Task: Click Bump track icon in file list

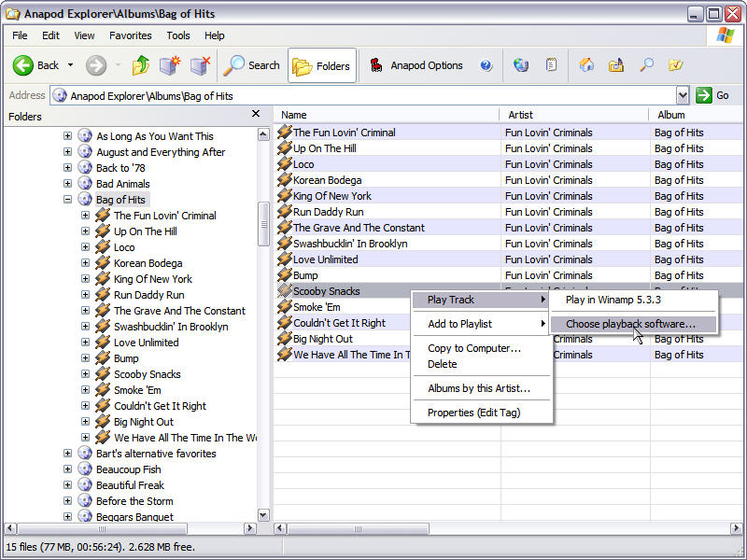Action: [x=285, y=274]
